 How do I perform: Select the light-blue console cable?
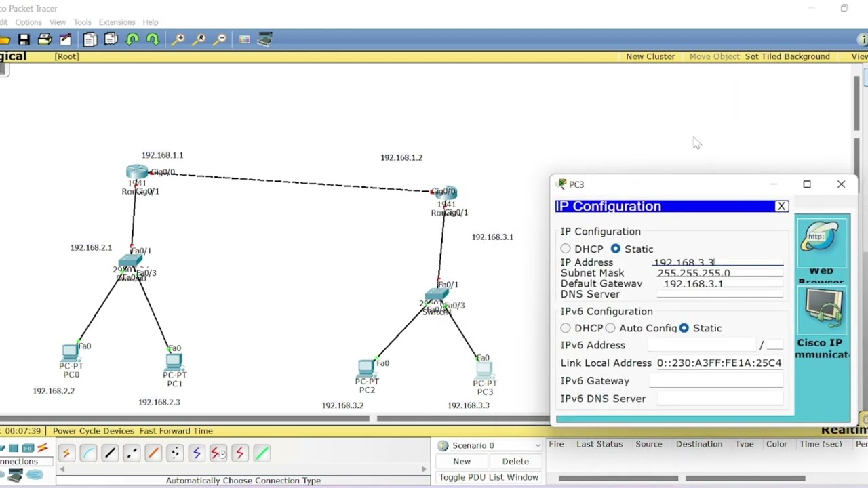88,453
